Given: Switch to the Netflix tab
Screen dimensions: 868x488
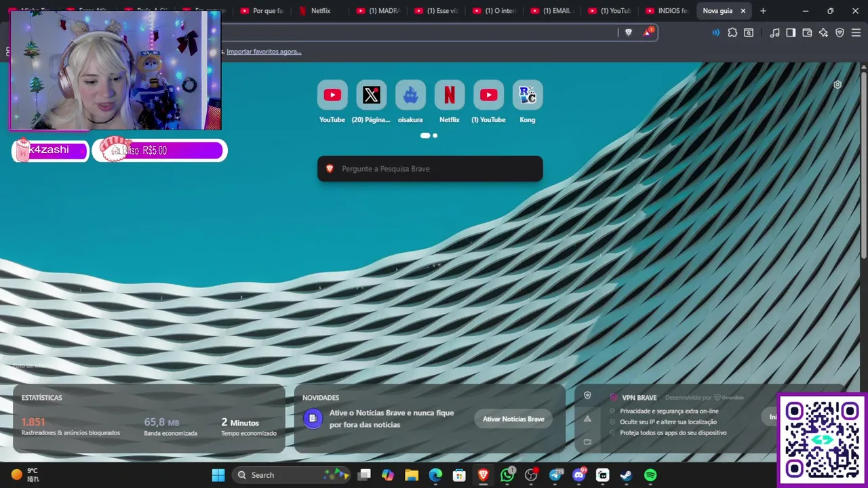Looking at the screenshot, I should click(x=321, y=11).
